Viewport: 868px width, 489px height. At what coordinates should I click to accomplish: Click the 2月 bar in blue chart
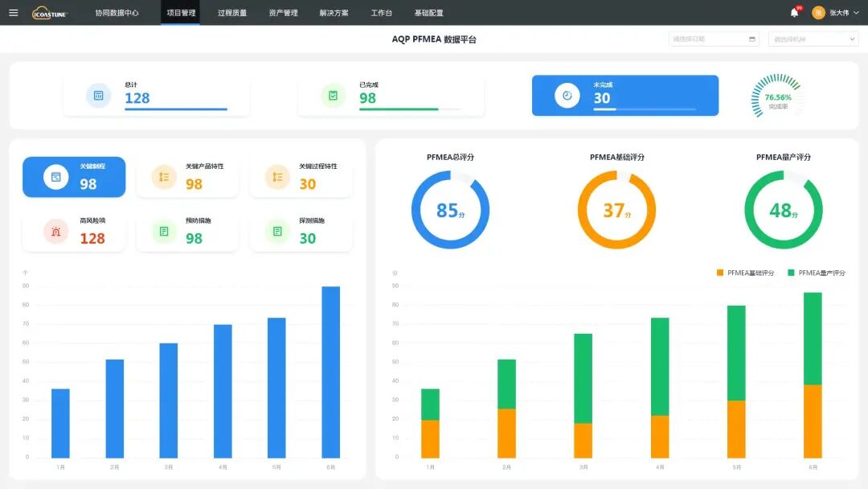point(115,409)
